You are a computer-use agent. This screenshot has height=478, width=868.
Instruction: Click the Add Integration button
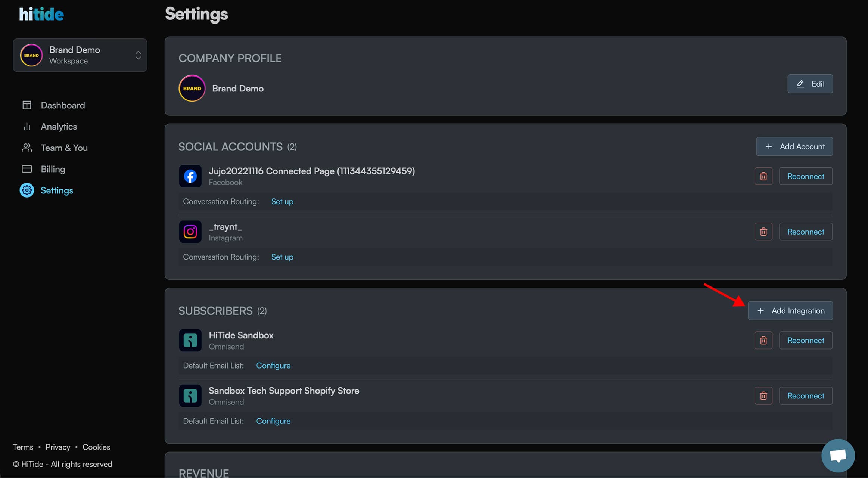tap(790, 311)
